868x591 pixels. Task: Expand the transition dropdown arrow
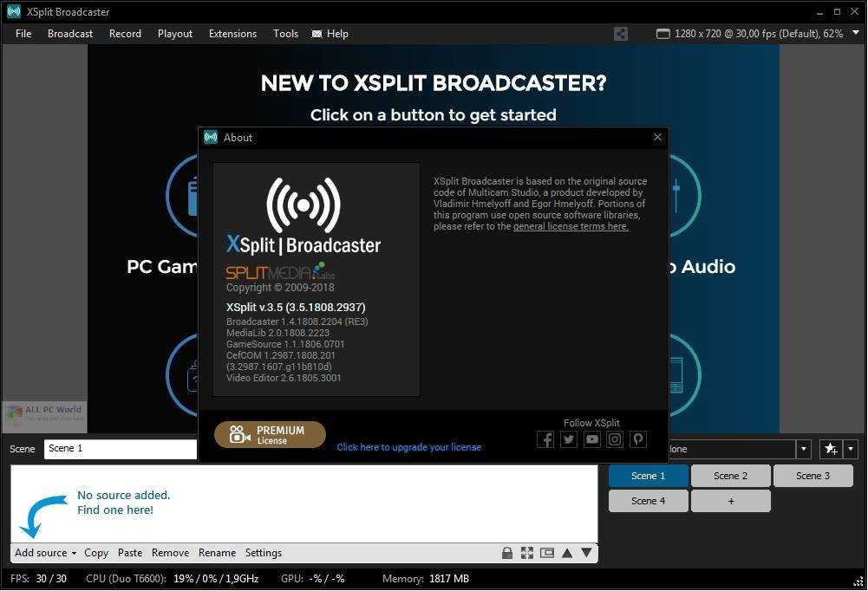click(x=804, y=449)
